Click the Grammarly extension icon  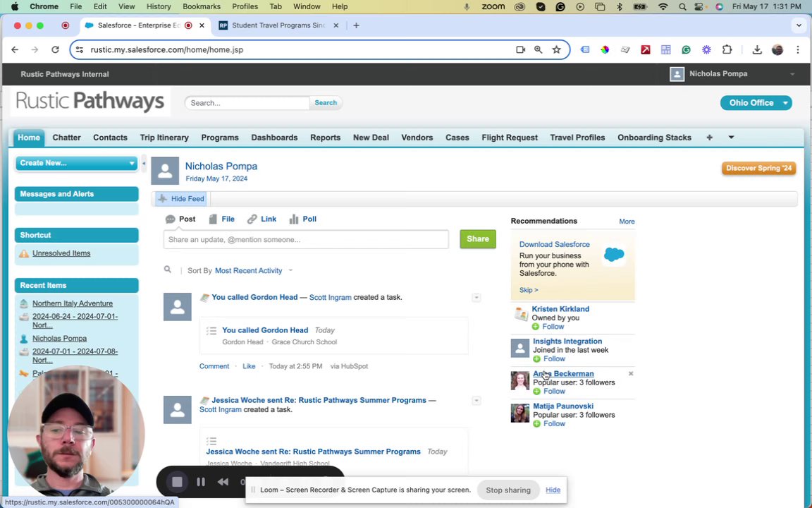click(x=686, y=50)
